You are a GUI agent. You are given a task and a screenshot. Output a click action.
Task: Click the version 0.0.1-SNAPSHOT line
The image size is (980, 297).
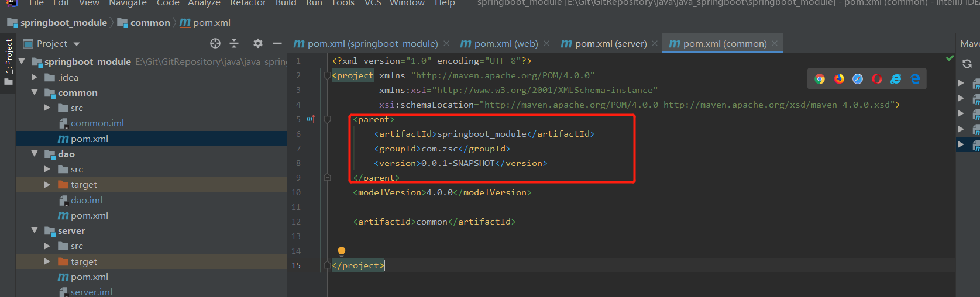(x=460, y=163)
